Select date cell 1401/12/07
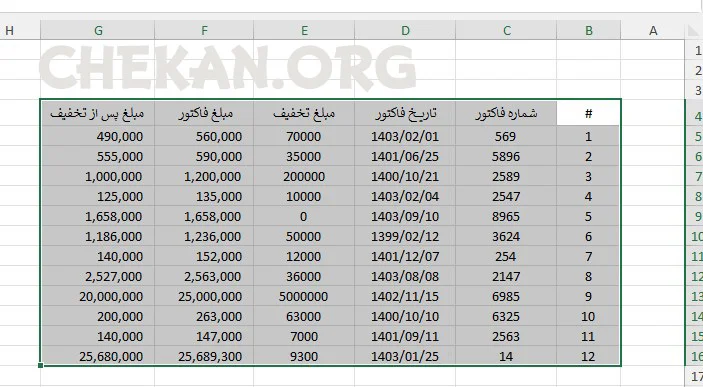Screen dimensions: 703x387 (405, 256)
